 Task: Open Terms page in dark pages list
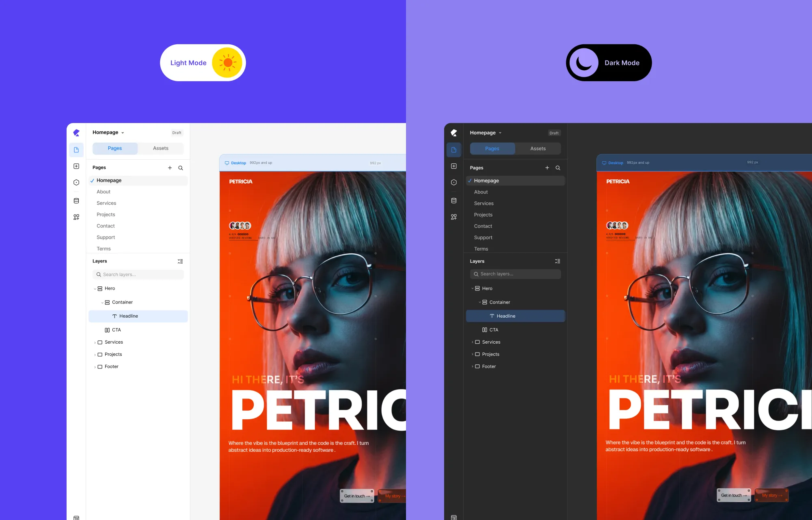(481, 249)
